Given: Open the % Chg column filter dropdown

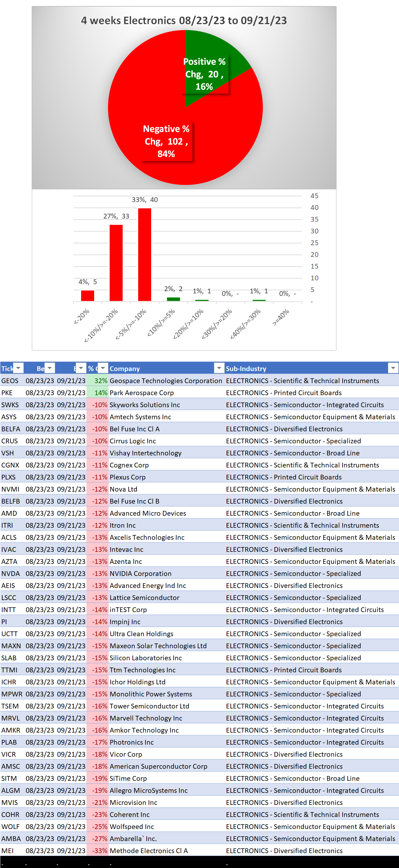Looking at the screenshot, I should point(103,368).
